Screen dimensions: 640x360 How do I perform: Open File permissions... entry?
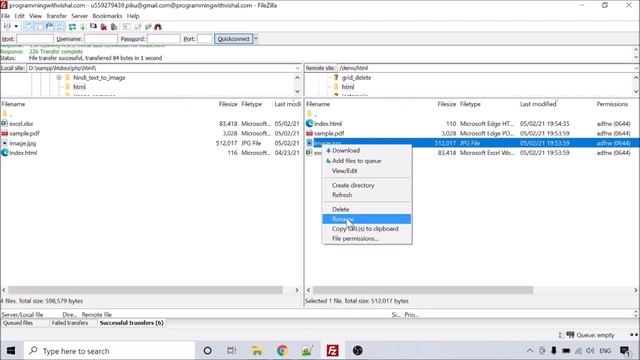[x=367, y=239]
